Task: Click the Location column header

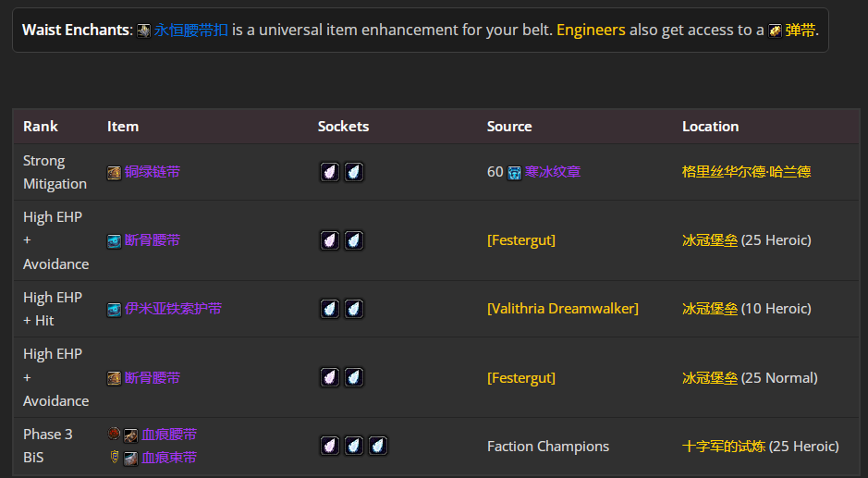Action: coord(710,127)
